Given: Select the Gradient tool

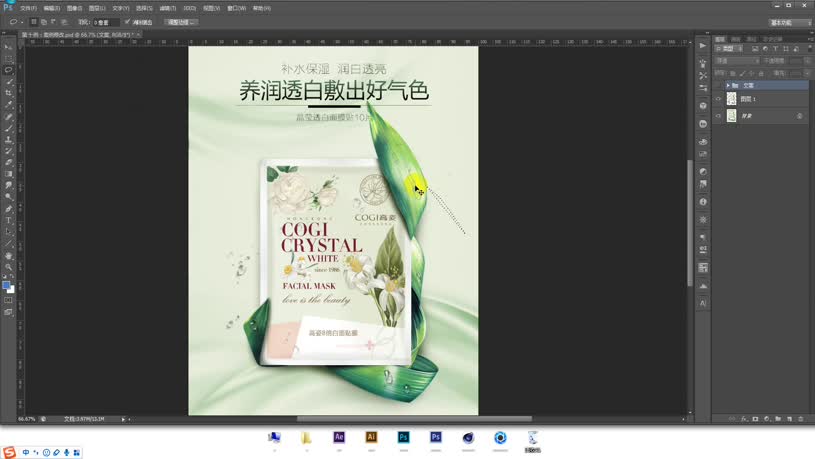Looking at the screenshot, I should 8,174.
